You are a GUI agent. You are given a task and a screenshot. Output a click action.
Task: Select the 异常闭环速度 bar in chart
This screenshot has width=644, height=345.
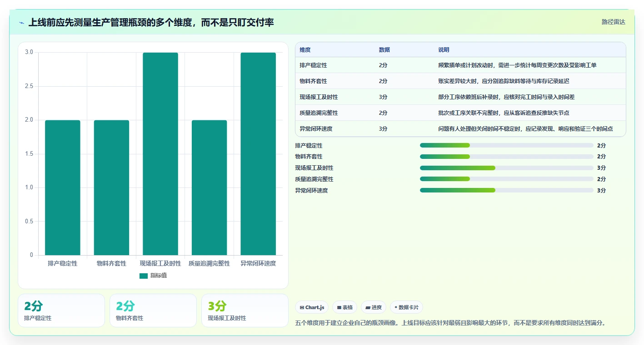[258, 154]
